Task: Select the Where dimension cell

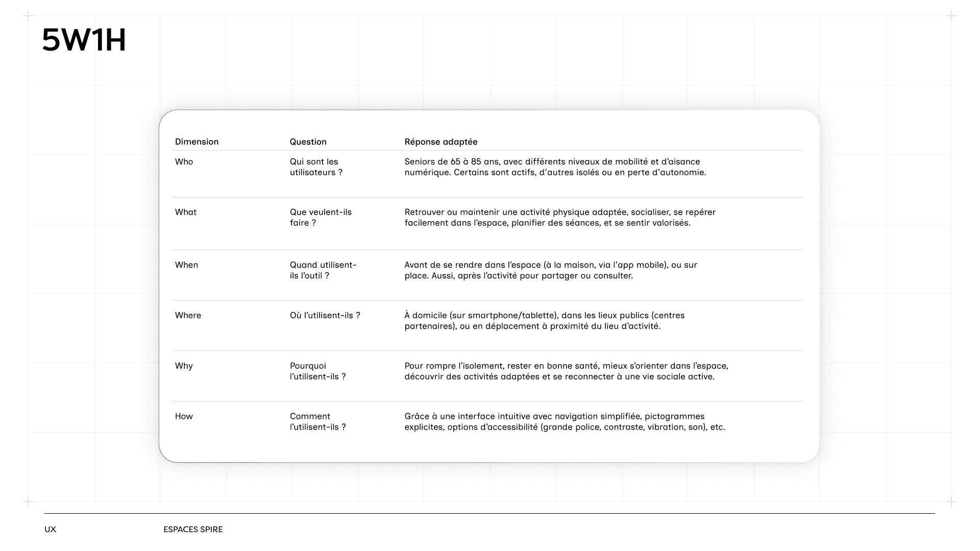Action: coord(188,315)
